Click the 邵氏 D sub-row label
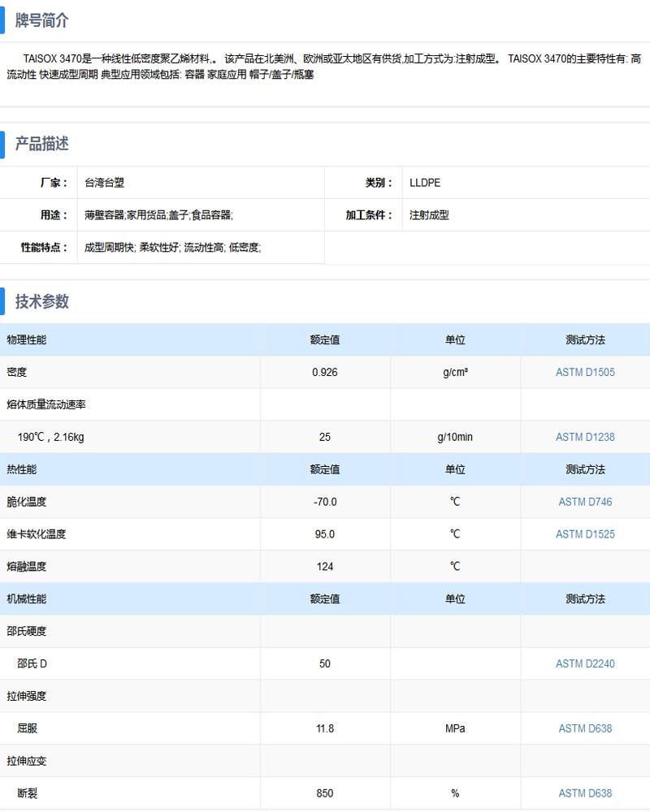 pyautogui.click(x=32, y=663)
